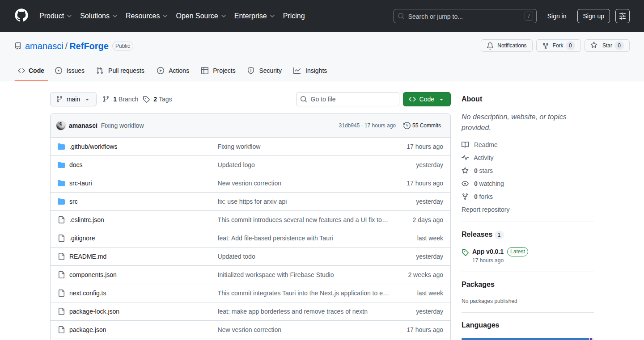Click the .eslintrc.json file icon
Viewport: 644px width, 340px height.
point(61,220)
